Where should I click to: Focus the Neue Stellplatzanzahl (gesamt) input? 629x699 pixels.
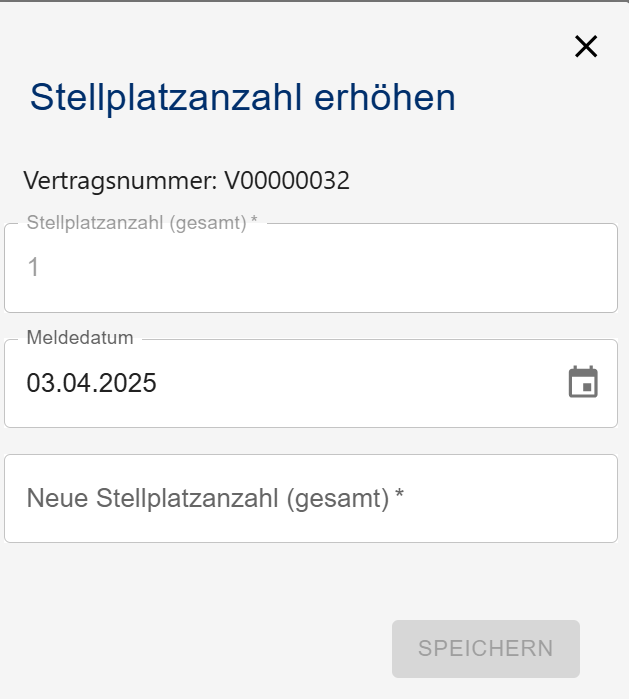pyautogui.click(x=310, y=498)
